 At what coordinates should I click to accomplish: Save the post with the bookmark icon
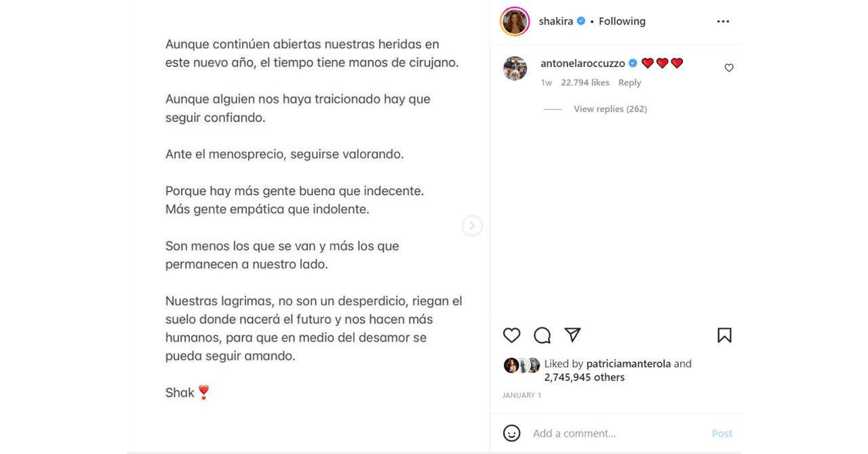coord(724,335)
